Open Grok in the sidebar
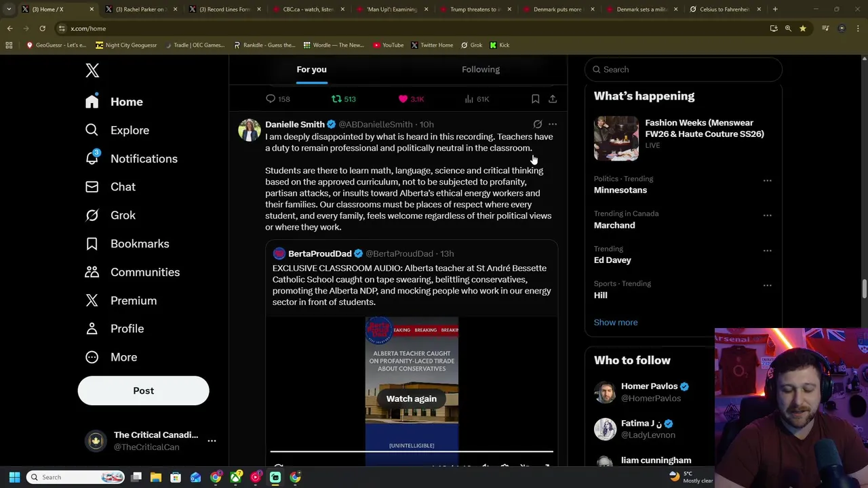Image resolution: width=868 pixels, height=488 pixels. pyautogui.click(x=110, y=216)
